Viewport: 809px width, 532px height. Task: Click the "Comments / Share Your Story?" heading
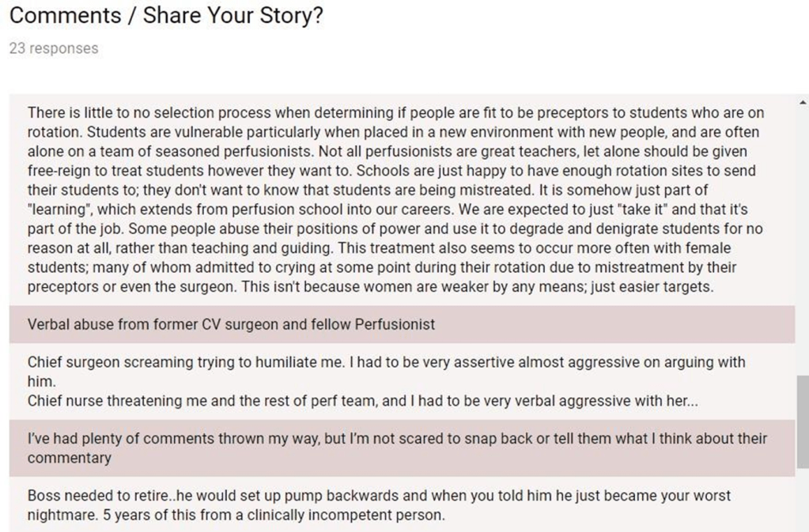click(x=166, y=17)
